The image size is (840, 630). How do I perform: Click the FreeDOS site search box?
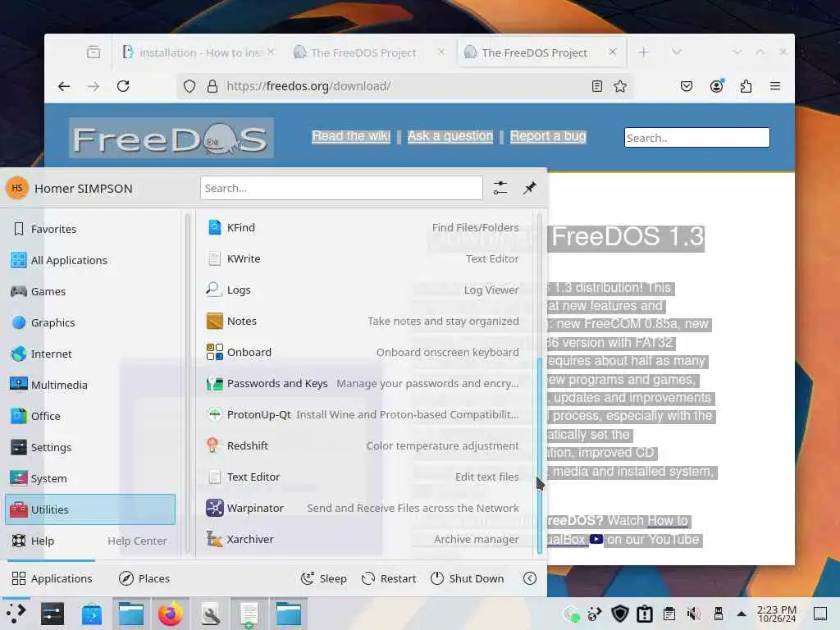696,138
